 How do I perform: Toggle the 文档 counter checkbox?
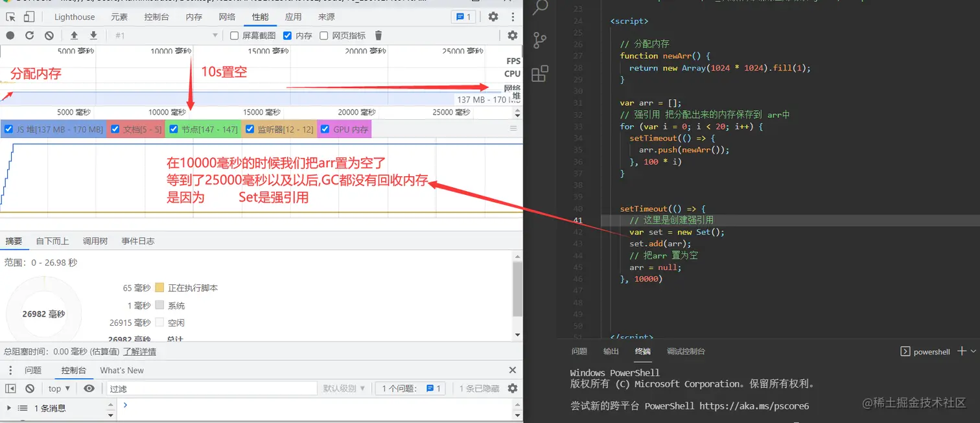(x=114, y=130)
